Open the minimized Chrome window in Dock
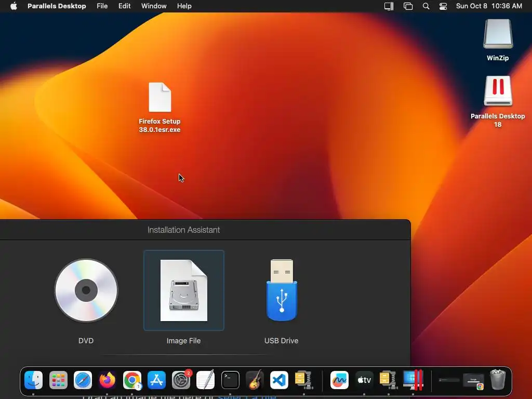The height and width of the screenshot is (399, 532). [474, 381]
